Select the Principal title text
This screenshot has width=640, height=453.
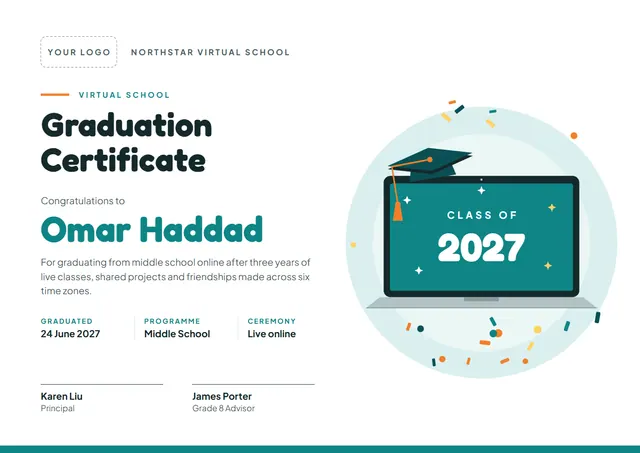coord(58,408)
